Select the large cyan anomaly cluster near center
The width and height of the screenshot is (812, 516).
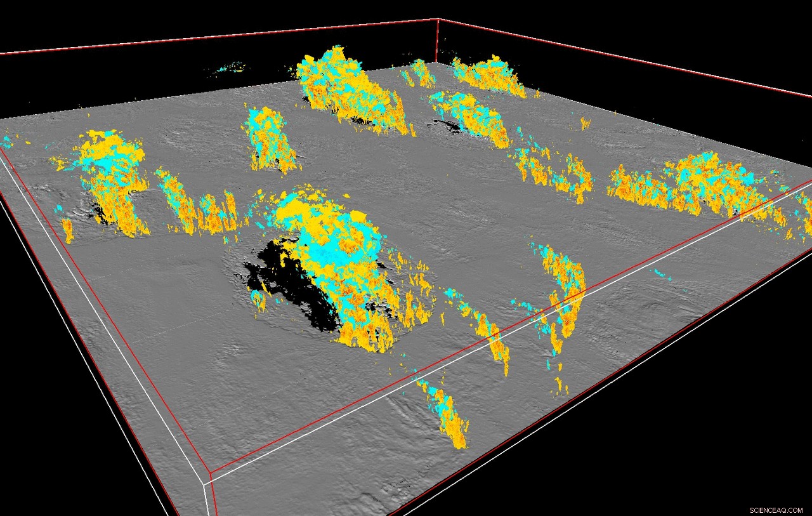pos(330,254)
